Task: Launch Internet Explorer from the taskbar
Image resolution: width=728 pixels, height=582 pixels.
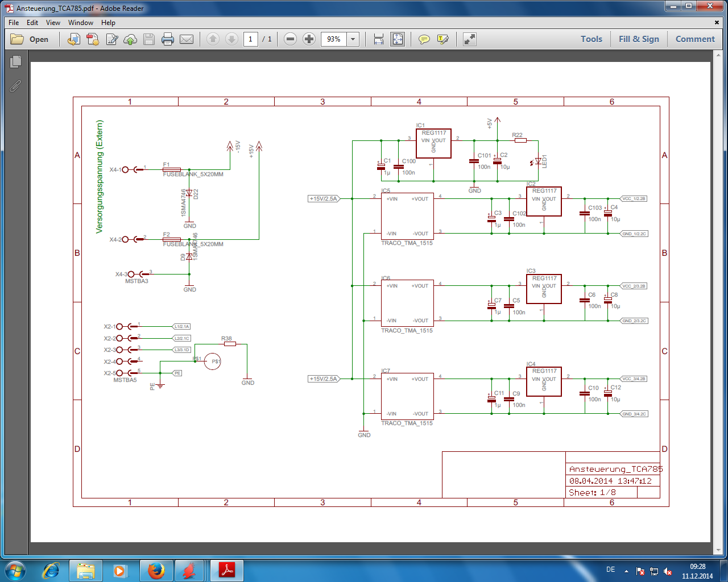Action: pyautogui.click(x=51, y=570)
